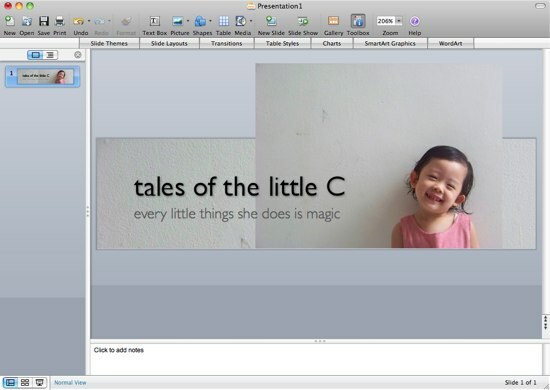The height and width of the screenshot is (390, 550).
Task: Open the Redo history dropdown arrow
Action: [x=109, y=21]
